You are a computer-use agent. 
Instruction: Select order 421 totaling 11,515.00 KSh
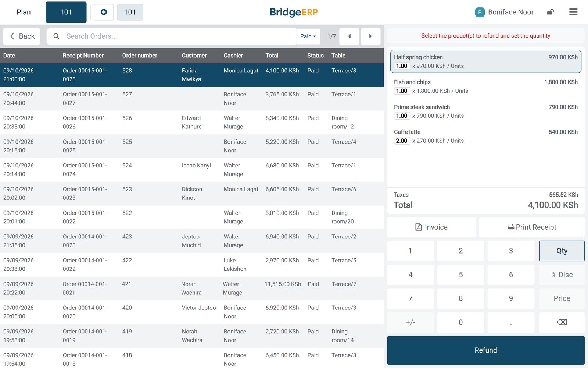click(x=192, y=289)
